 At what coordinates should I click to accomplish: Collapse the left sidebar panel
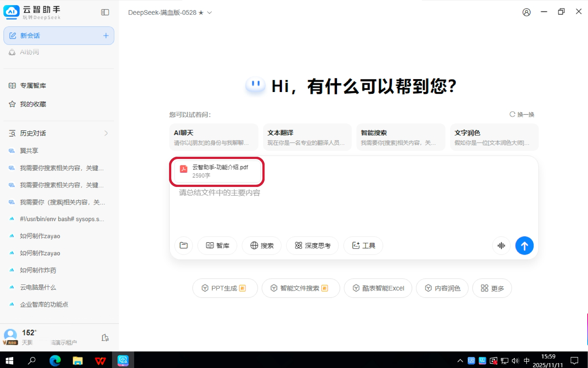coord(105,13)
